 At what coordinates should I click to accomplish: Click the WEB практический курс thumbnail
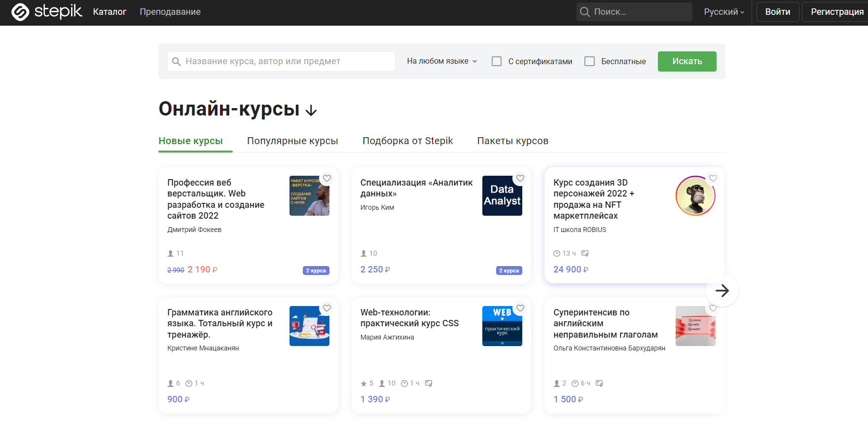click(x=502, y=326)
